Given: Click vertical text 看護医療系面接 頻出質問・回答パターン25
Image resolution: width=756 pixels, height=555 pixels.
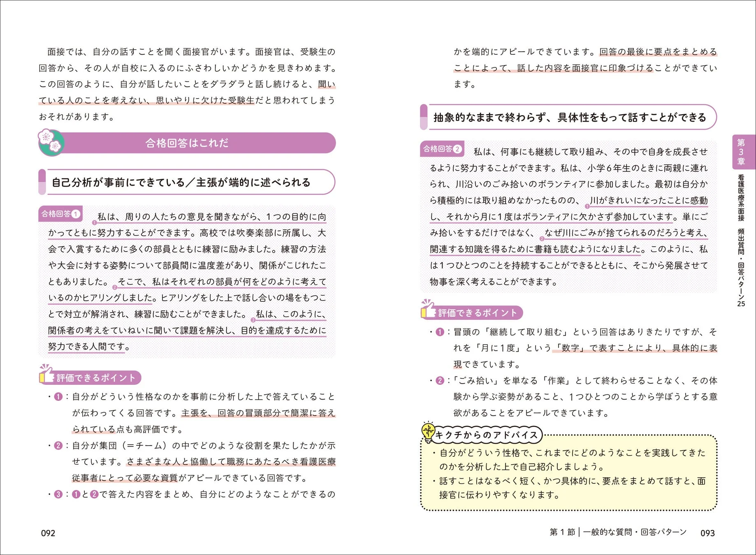Looking at the screenshot, I should (741, 240).
